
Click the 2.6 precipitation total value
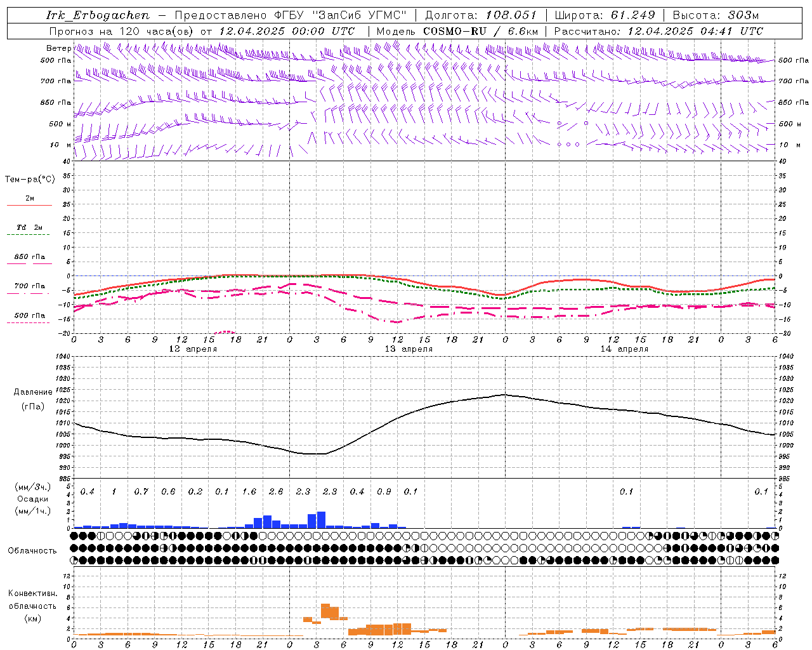[x=276, y=492]
